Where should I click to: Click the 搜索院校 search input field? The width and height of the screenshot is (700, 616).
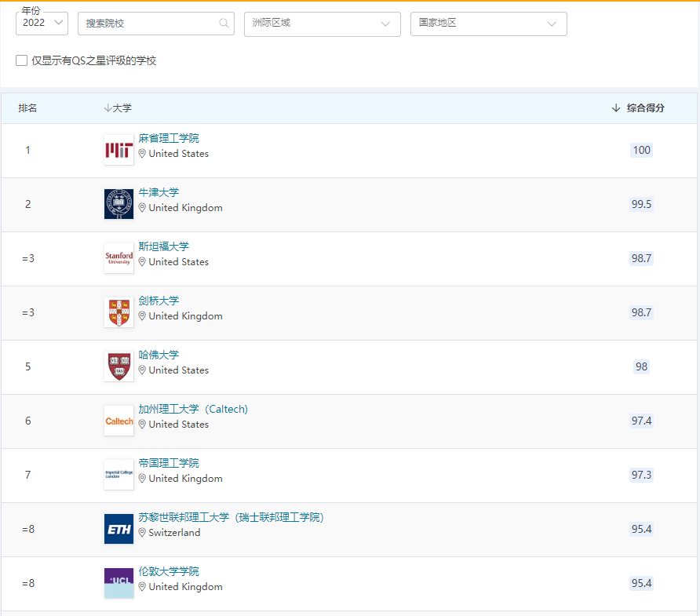point(156,24)
